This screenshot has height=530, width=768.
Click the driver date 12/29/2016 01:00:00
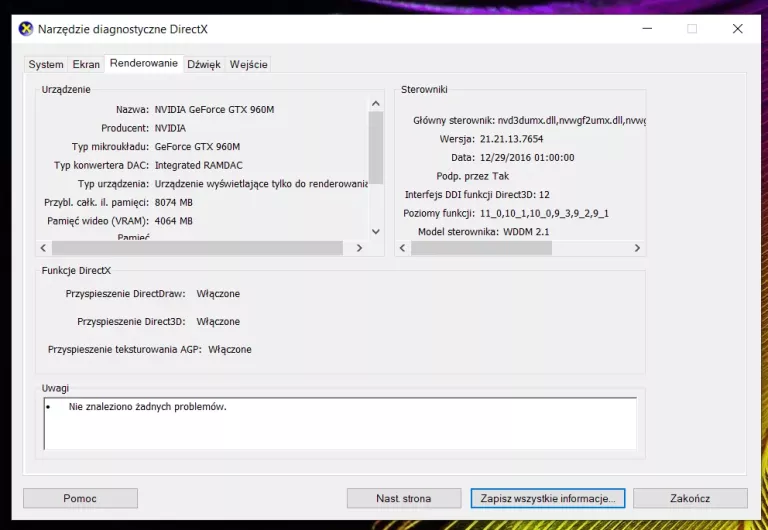pyautogui.click(x=527, y=157)
